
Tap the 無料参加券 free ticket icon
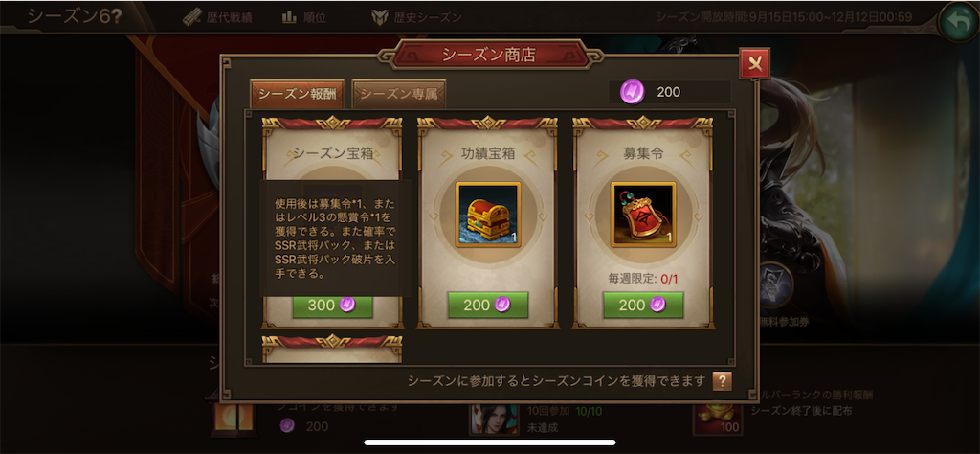(775, 285)
